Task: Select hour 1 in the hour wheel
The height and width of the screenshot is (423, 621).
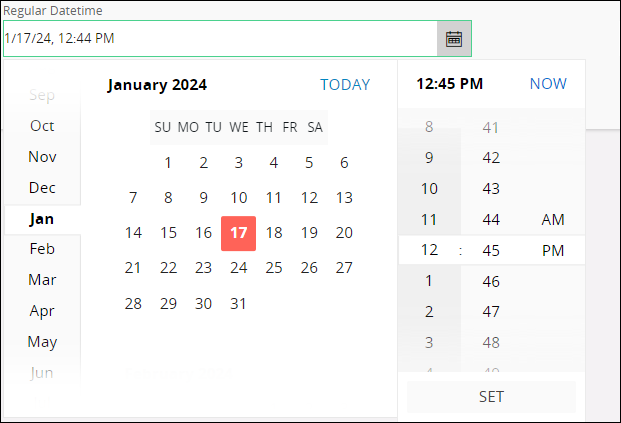Action: (x=429, y=281)
